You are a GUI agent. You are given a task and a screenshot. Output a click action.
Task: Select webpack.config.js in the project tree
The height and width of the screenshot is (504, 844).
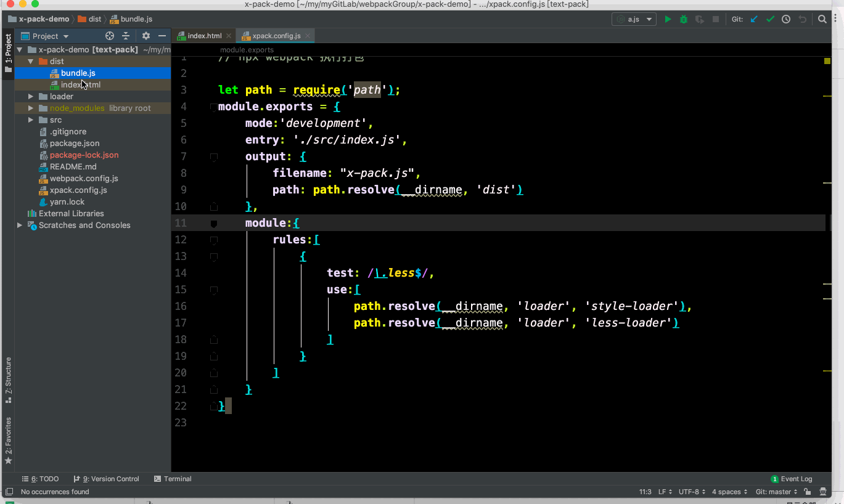click(x=92, y=178)
